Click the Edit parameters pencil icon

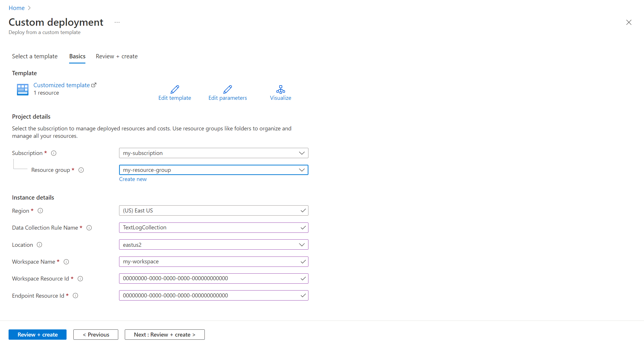[227, 90]
